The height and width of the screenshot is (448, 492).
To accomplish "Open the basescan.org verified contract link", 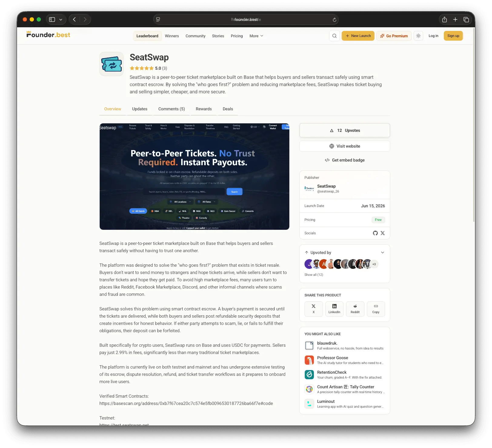I will (186, 403).
